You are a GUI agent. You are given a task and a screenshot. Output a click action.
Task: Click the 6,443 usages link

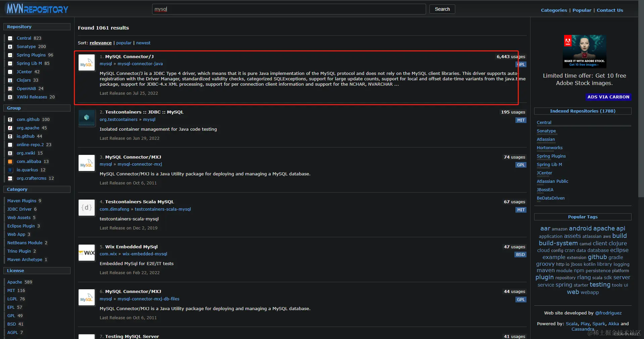click(511, 57)
